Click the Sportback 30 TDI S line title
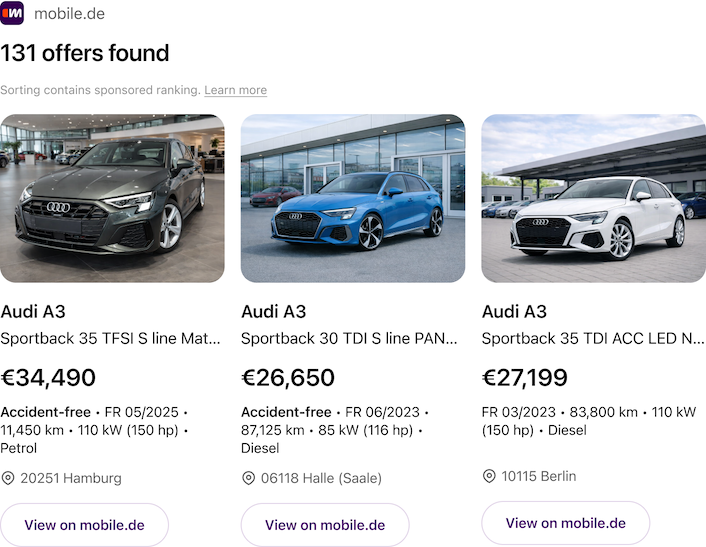The image size is (706, 547). tap(350, 339)
